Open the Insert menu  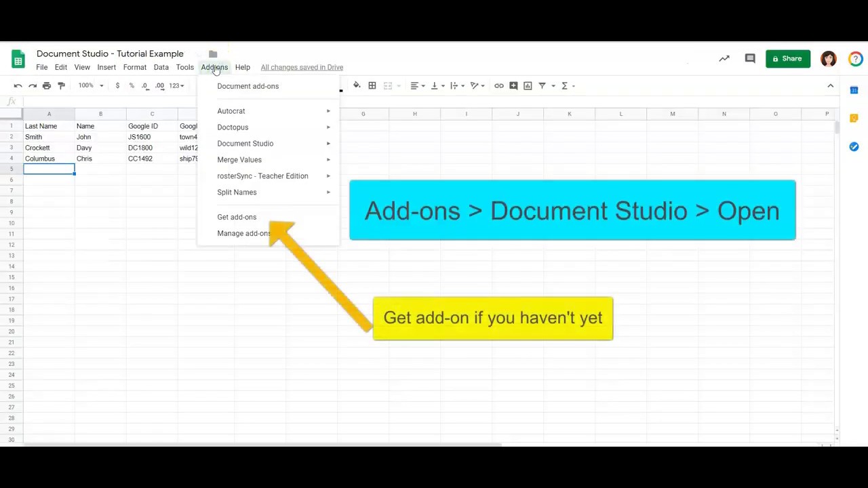(x=106, y=67)
